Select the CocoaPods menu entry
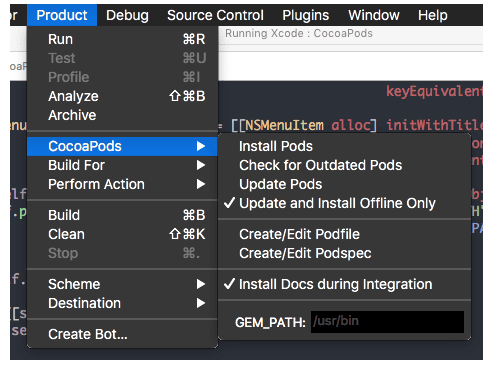 click(x=122, y=146)
